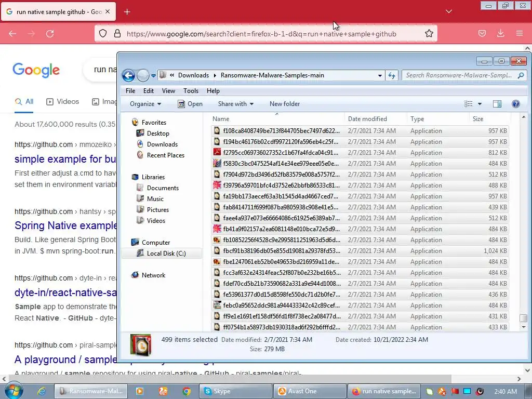This screenshot has width=532, height=399.
Task: Click the Explorer help question icon
Action: [516, 104]
